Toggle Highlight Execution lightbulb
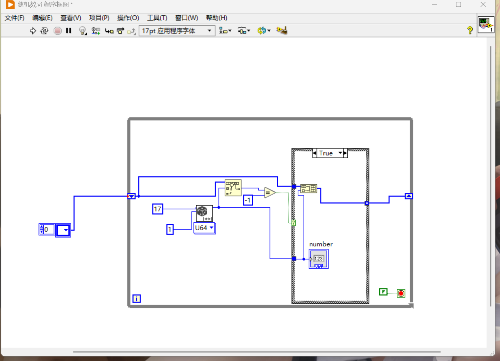Screen dimensions: 500x361 click(x=83, y=31)
